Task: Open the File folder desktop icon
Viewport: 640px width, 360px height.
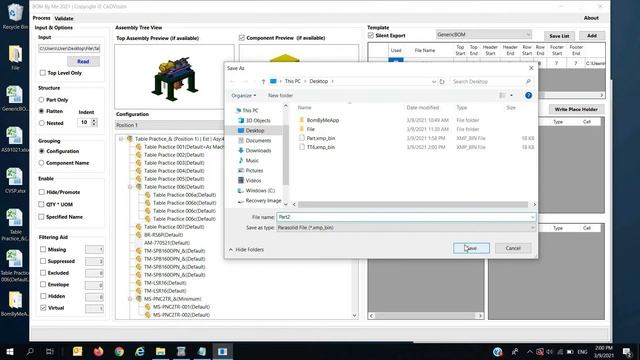Action: pyautogui.click(x=15, y=58)
